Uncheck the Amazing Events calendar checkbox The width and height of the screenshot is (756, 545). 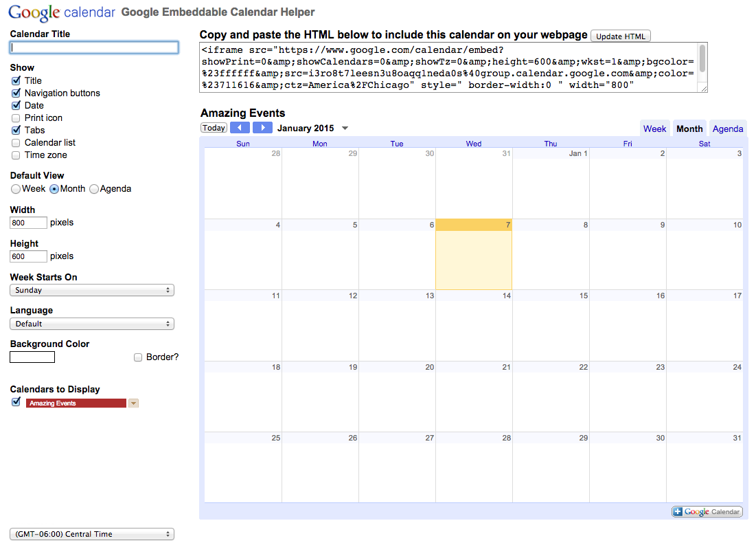click(16, 403)
